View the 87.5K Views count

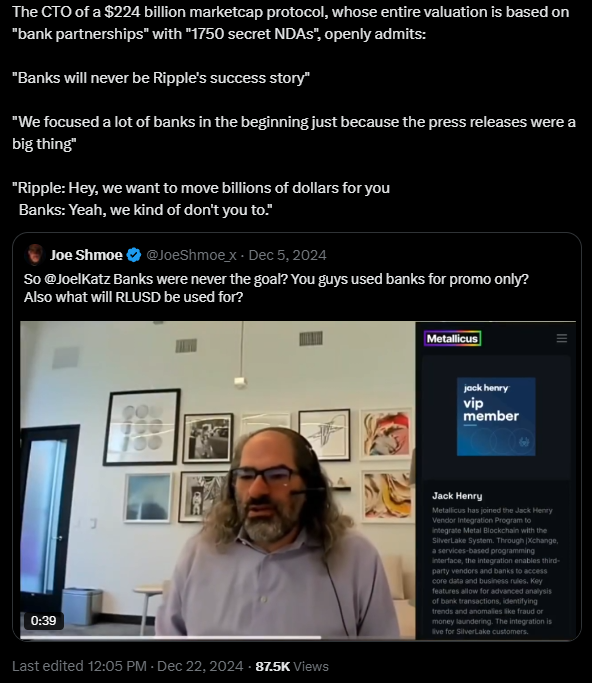(292, 666)
